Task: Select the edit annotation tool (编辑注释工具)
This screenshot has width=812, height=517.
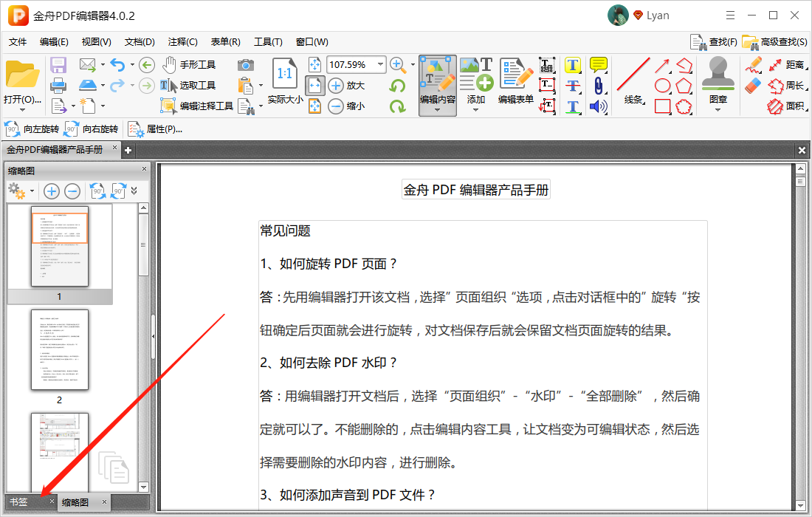Action: coord(197,106)
